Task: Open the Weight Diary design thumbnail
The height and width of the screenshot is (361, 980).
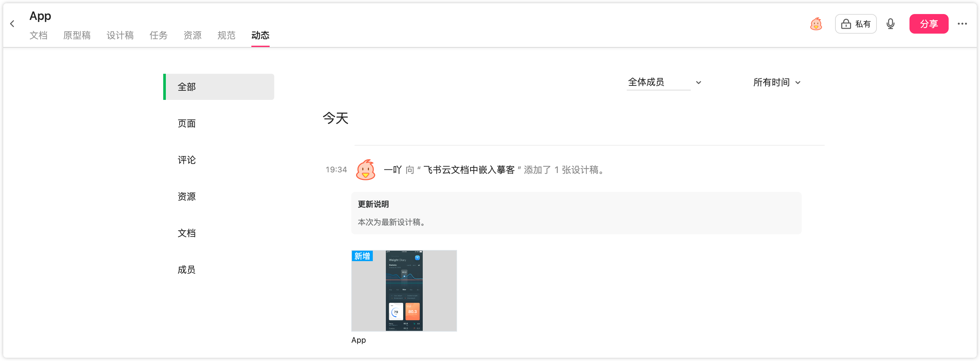Action: coord(403,290)
